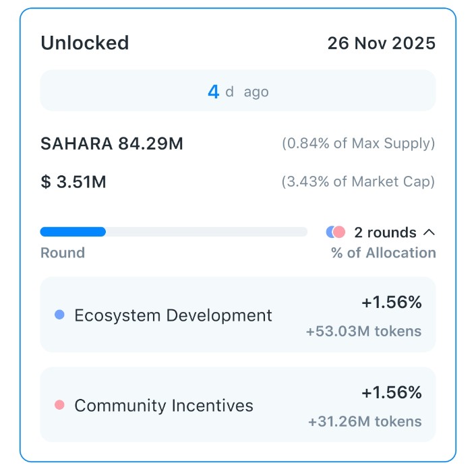This screenshot has height=465, width=476.
Task: Select the Ecosystem Development row
Action: [x=238, y=315]
